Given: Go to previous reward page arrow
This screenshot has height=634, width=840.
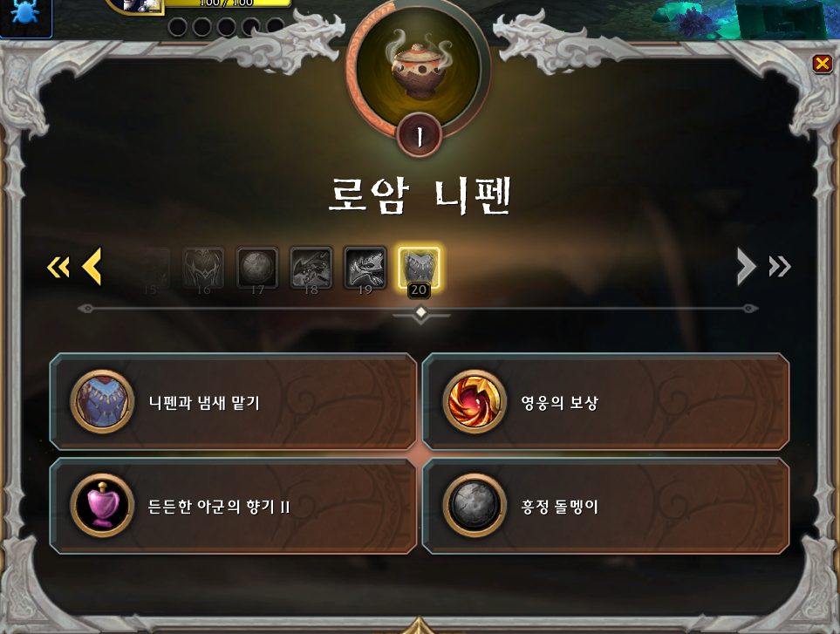Looking at the screenshot, I should (92, 266).
